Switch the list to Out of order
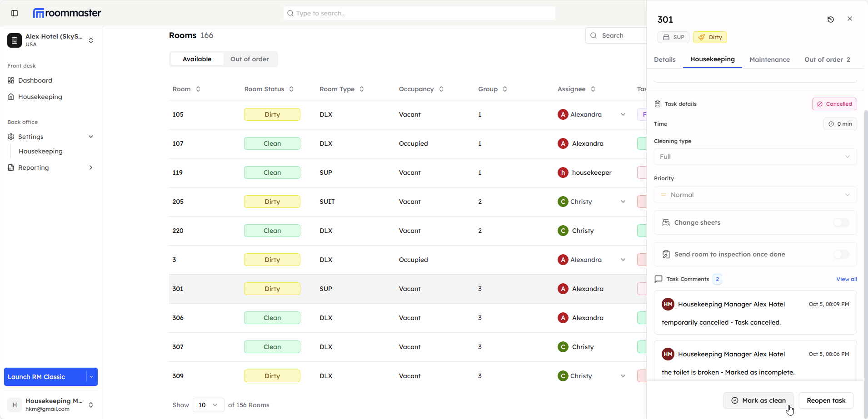The width and height of the screenshot is (868, 419). (249, 59)
